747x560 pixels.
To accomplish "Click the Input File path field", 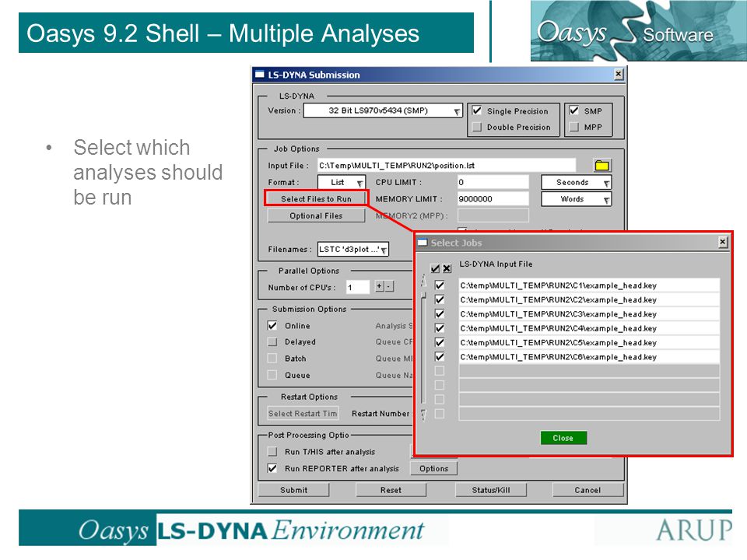I will tap(447, 165).
